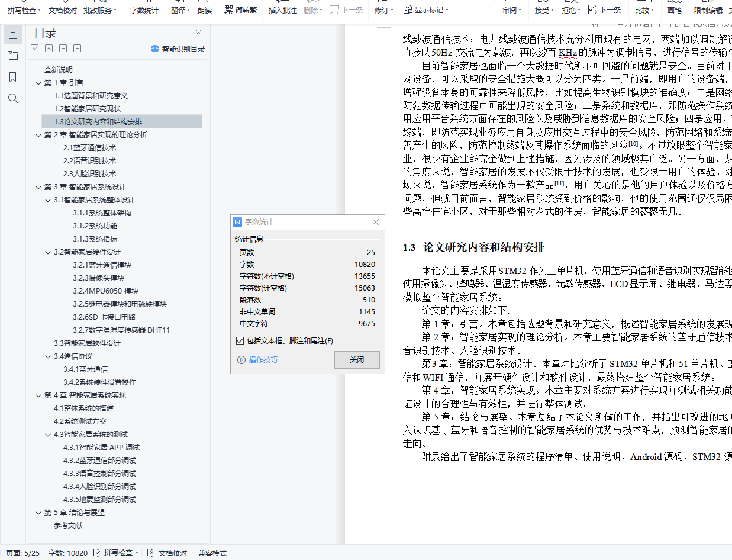Collapse 第 3 章 智能家居系统设计 node

tap(38, 187)
